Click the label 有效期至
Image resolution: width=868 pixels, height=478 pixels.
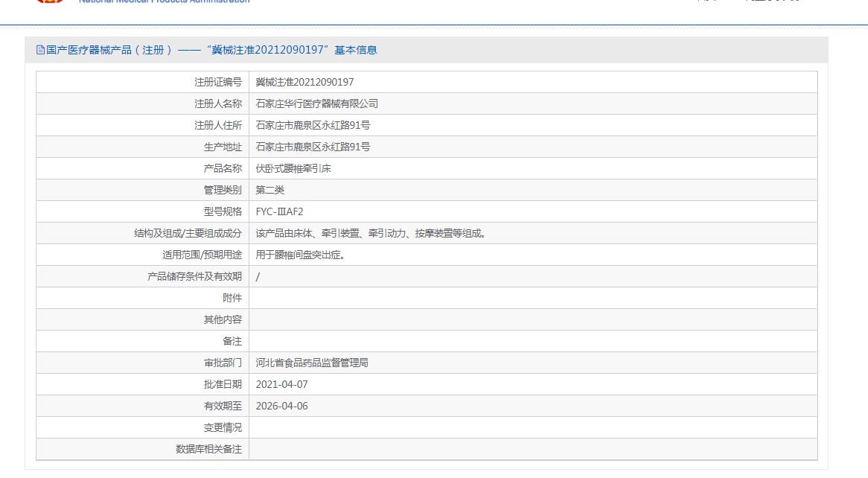click(x=223, y=406)
